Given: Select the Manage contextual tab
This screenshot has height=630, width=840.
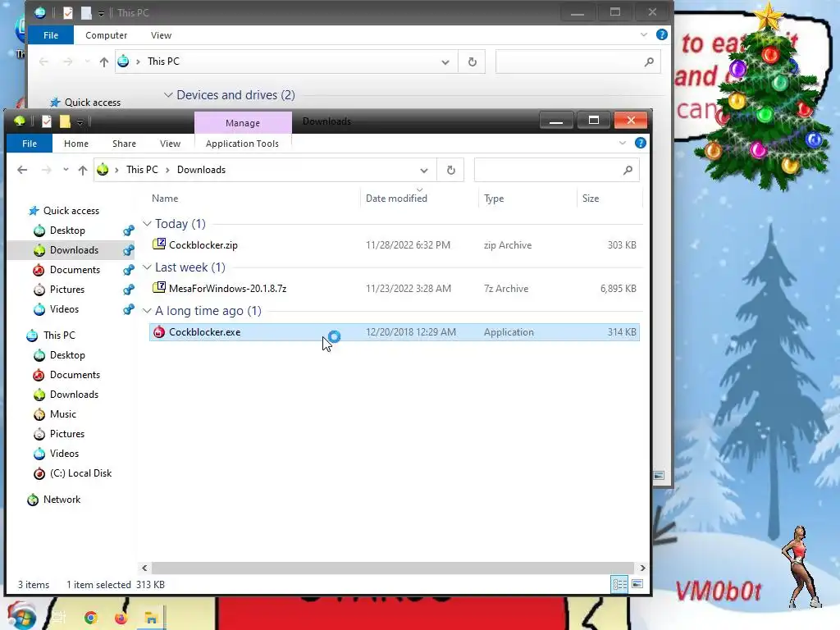Looking at the screenshot, I should pyautogui.click(x=243, y=123).
